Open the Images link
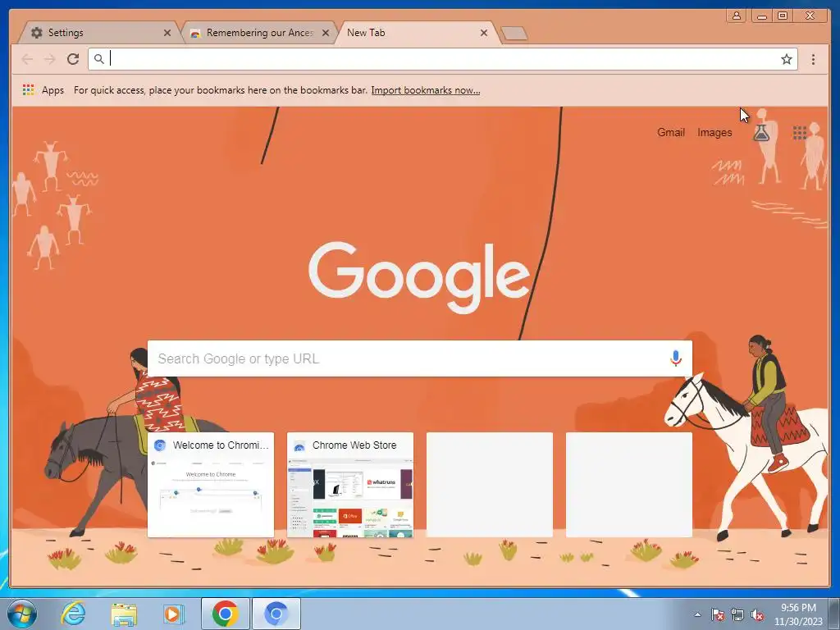The height and width of the screenshot is (630, 840). coord(714,132)
